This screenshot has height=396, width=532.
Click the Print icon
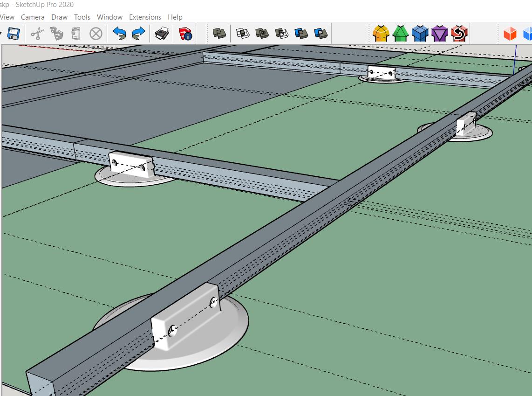[162, 34]
